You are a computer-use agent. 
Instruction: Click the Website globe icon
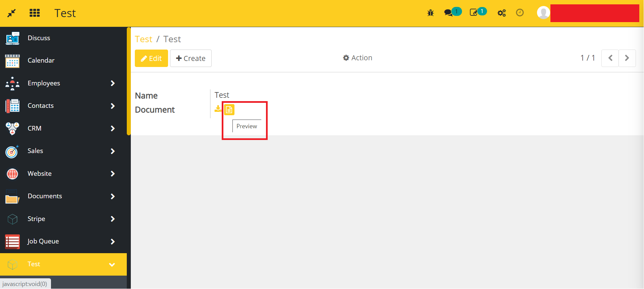(12, 174)
